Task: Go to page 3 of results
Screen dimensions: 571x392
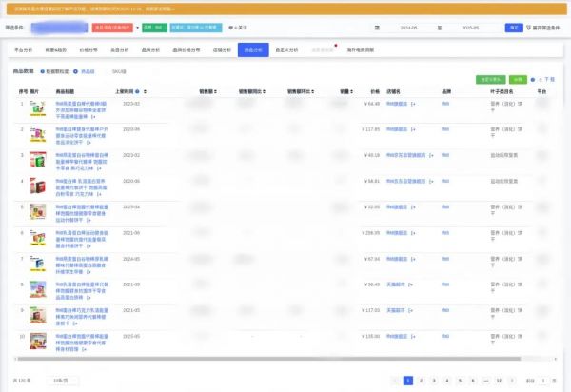Action: click(433, 380)
